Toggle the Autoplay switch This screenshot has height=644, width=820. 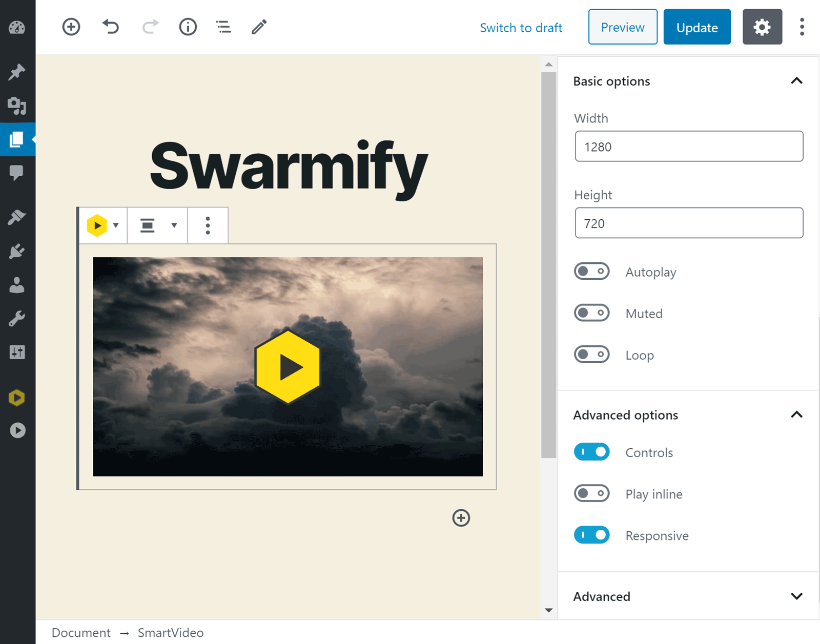pyautogui.click(x=592, y=272)
